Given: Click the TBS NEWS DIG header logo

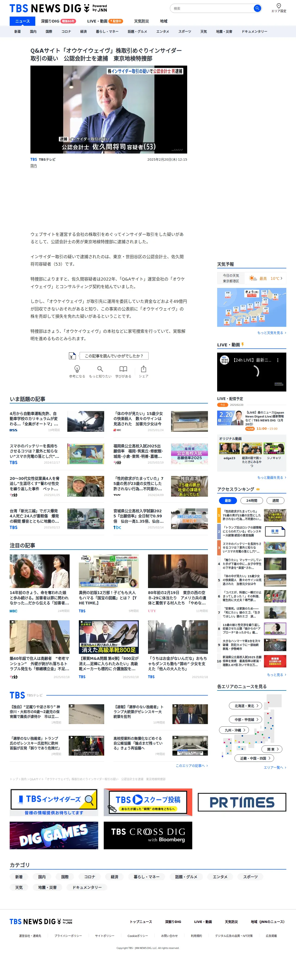Looking at the screenshot, I should pos(58,8).
